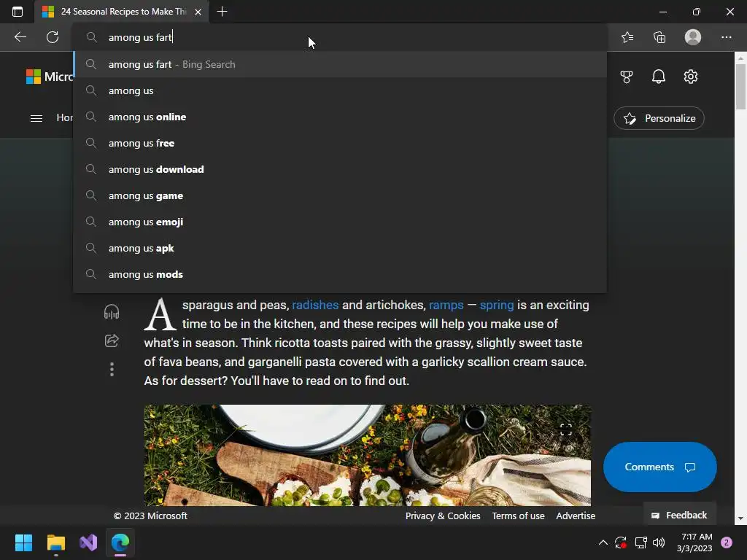Listen to article via headphones icon
747x560 pixels.
click(112, 312)
